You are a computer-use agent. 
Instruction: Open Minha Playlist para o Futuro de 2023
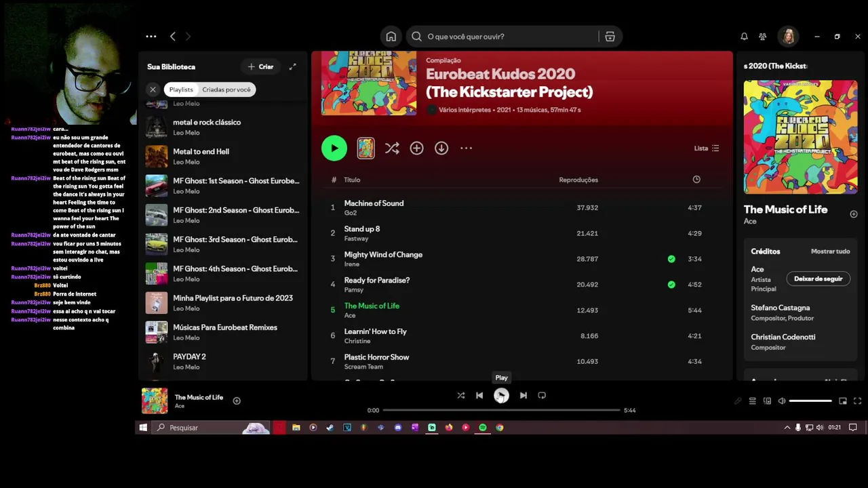(222, 303)
